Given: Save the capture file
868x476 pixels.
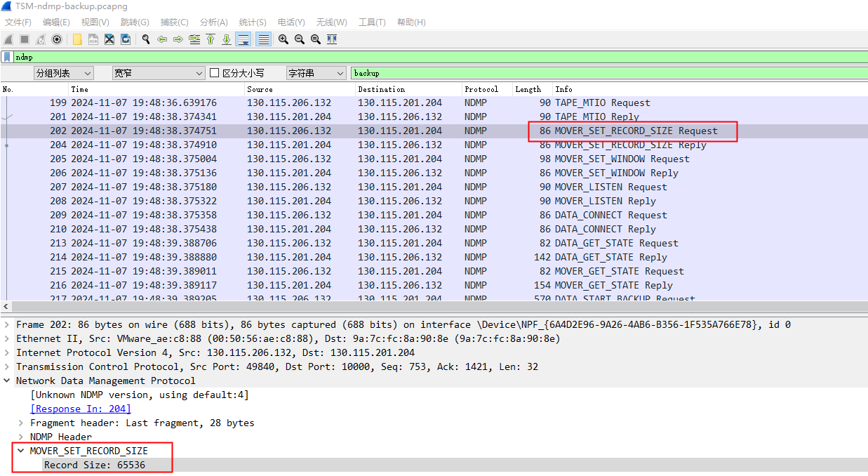Looking at the screenshot, I should [93, 39].
